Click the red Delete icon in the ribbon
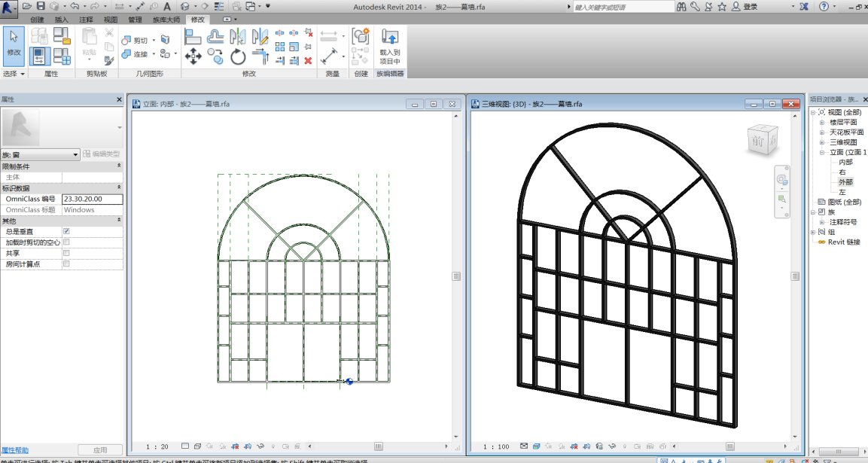 click(307, 60)
